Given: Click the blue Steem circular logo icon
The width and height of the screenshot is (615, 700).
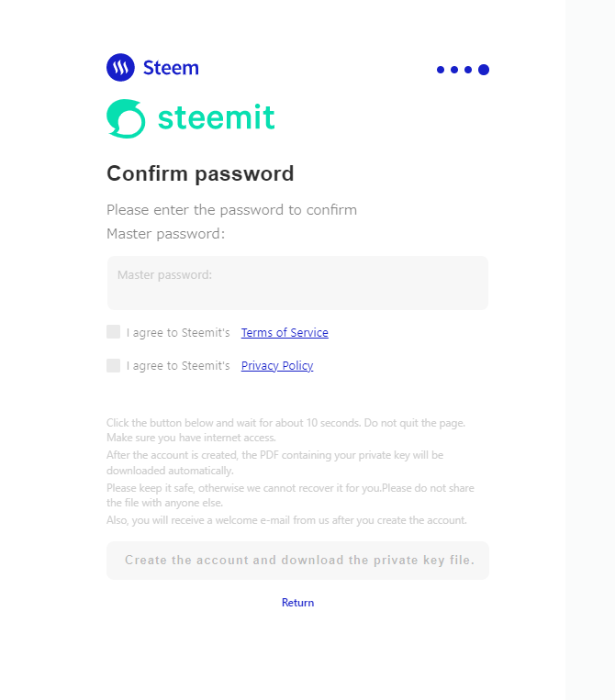Looking at the screenshot, I should 120,68.
